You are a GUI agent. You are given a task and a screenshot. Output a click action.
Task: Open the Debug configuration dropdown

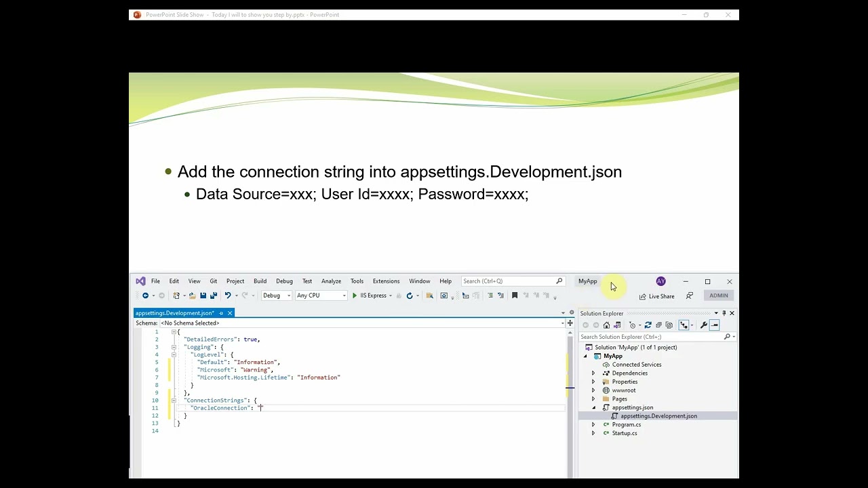[x=289, y=296]
